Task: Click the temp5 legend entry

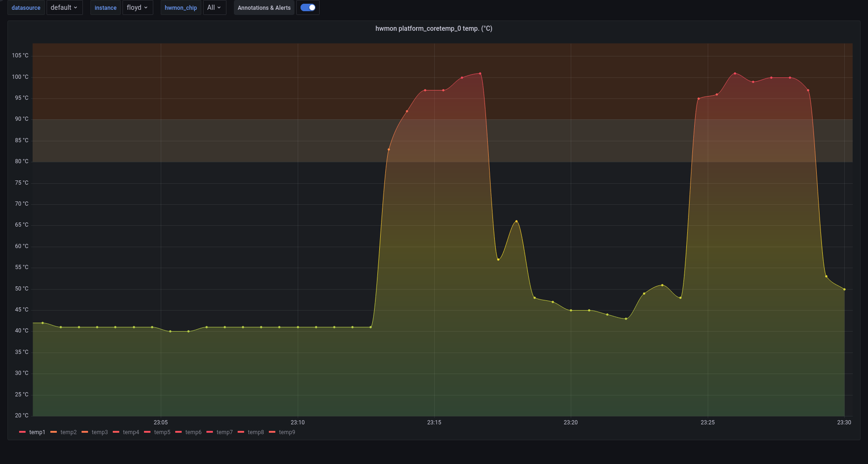Action: click(162, 432)
